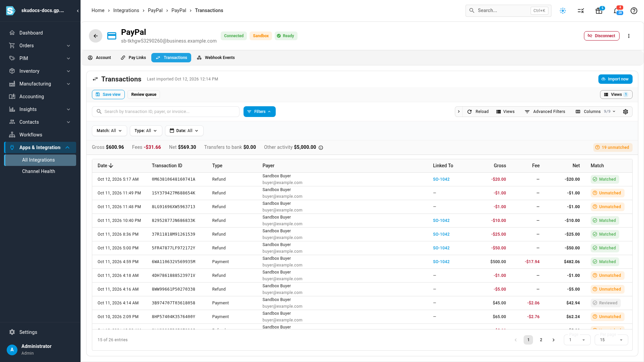Toggle the Filters button
The height and width of the screenshot is (362, 644).
[x=260, y=112]
